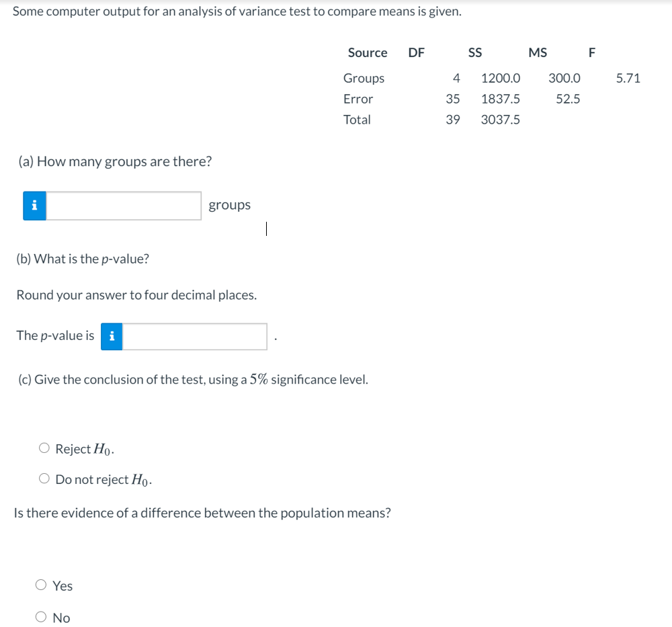The width and height of the screenshot is (672, 627).
Task: Click the Total degrees of freedom 39
Action: pyautogui.click(x=452, y=120)
